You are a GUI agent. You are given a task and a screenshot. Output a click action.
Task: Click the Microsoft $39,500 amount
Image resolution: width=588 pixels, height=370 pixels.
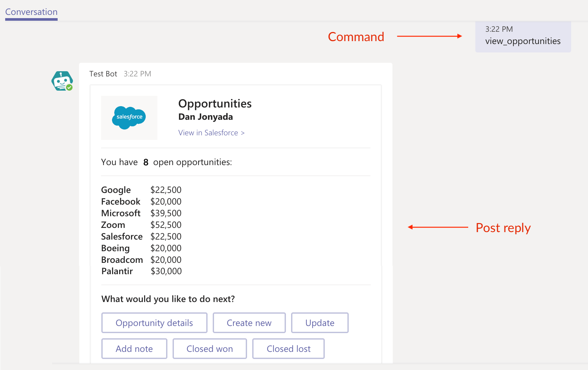pyautogui.click(x=166, y=213)
